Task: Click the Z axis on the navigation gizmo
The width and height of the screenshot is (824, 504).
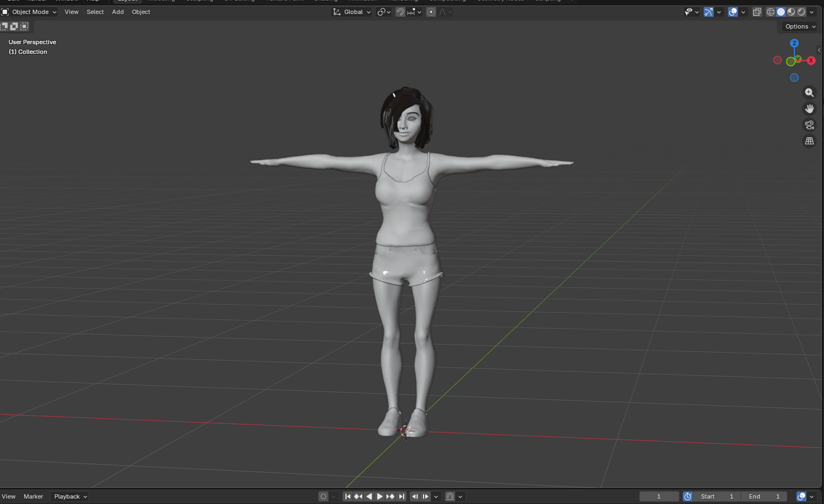Action: 794,43
